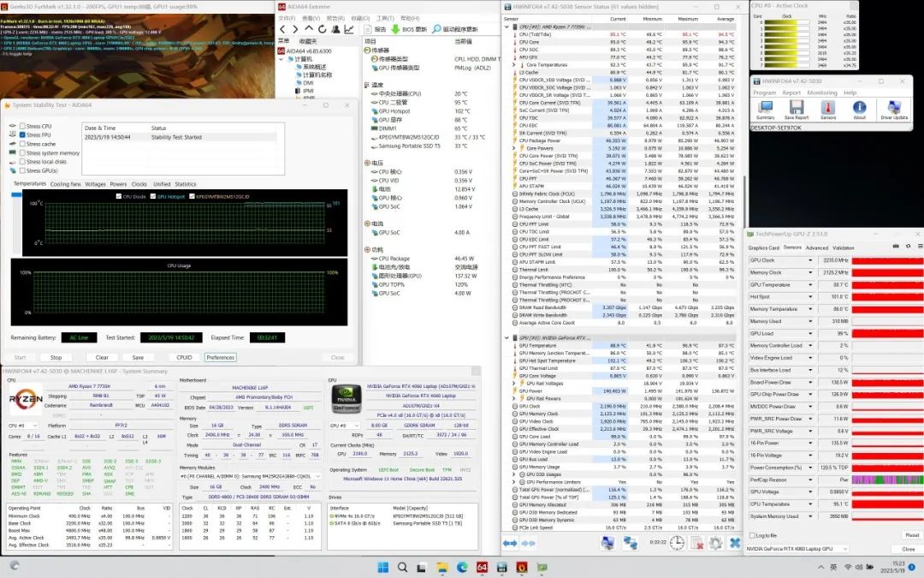This screenshot has height=578, width=924.
Task: Click the blue X icon in HWiNFO sensor bar
Action: [735, 543]
